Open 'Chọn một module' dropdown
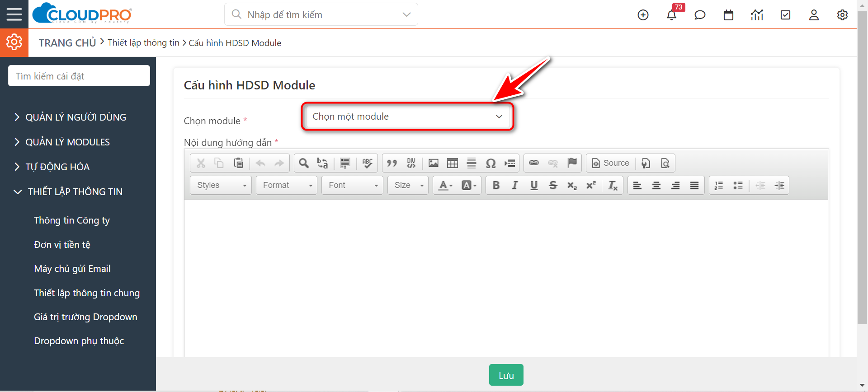This screenshot has width=868, height=392. pos(407,117)
